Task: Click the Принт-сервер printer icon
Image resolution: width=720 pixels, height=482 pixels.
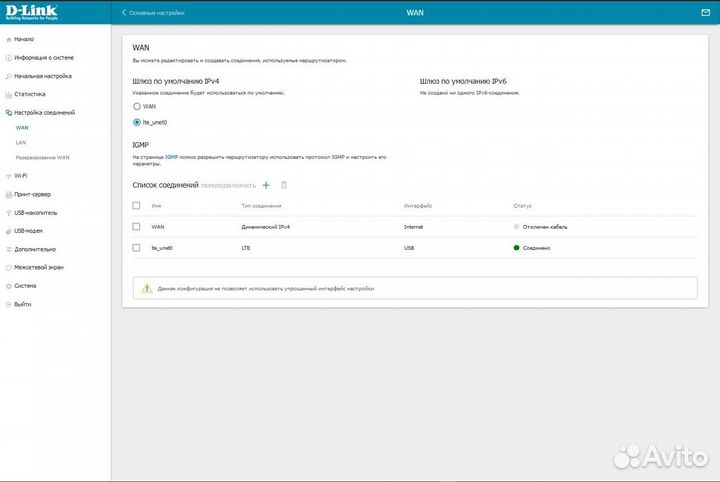Action: coord(9,194)
